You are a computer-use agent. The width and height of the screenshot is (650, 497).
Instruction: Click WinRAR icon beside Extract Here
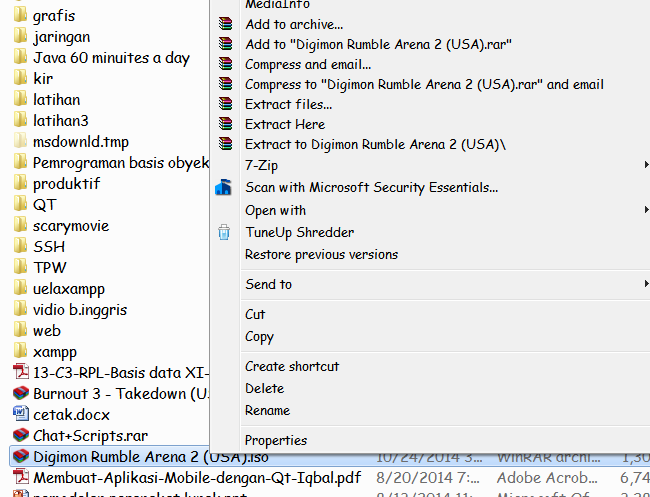pyautogui.click(x=226, y=124)
